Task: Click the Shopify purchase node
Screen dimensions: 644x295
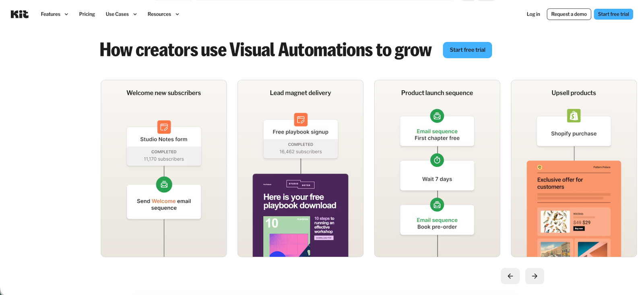Action: 574,131
